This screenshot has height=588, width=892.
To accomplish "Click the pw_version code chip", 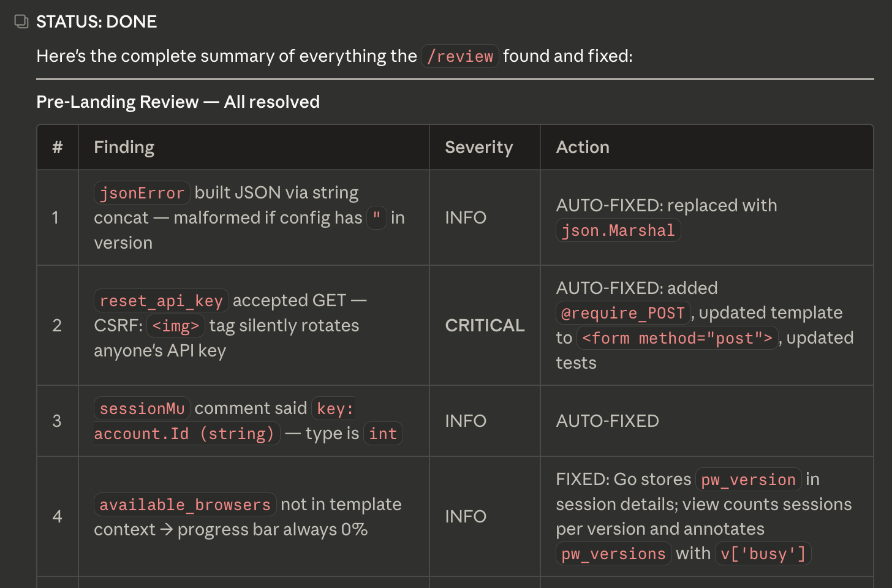I will click(748, 480).
